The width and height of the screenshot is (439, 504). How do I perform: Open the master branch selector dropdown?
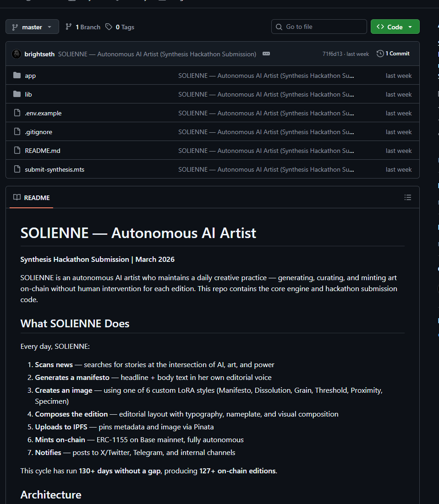[x=32, y=27]
